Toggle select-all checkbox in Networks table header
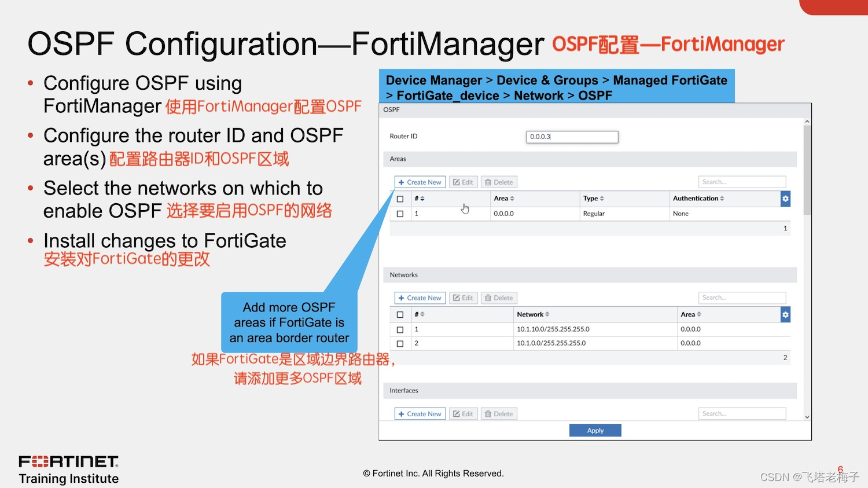 [x=400, y=315]
